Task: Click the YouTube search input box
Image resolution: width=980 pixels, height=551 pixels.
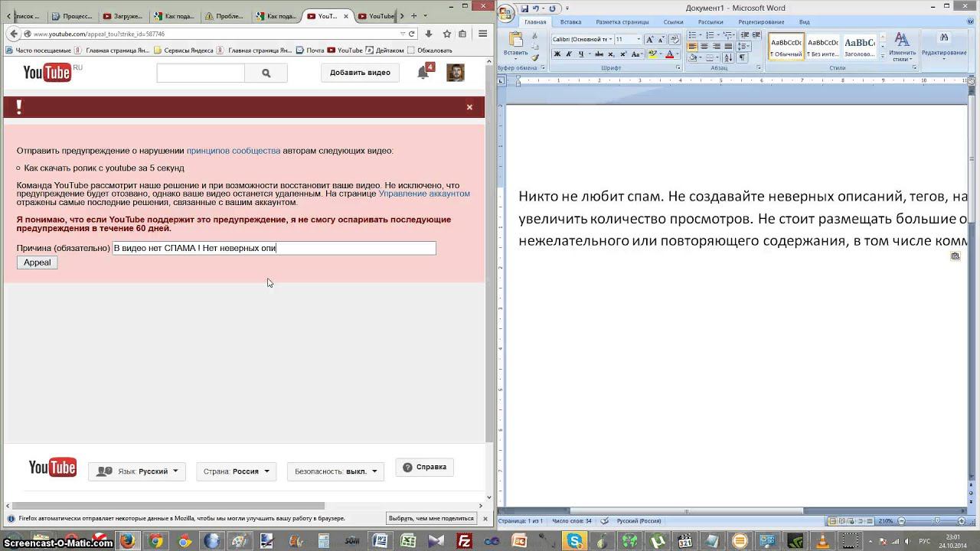Action: pos(201,73)
